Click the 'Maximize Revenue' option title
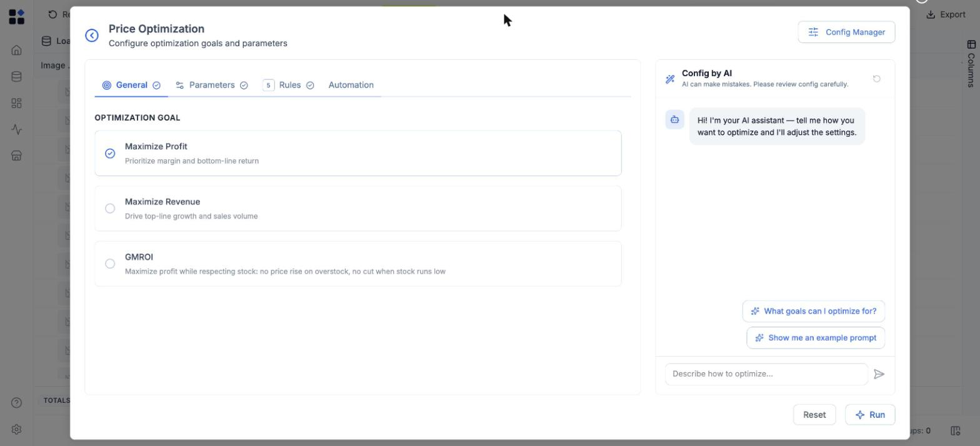 pos(162,202)
